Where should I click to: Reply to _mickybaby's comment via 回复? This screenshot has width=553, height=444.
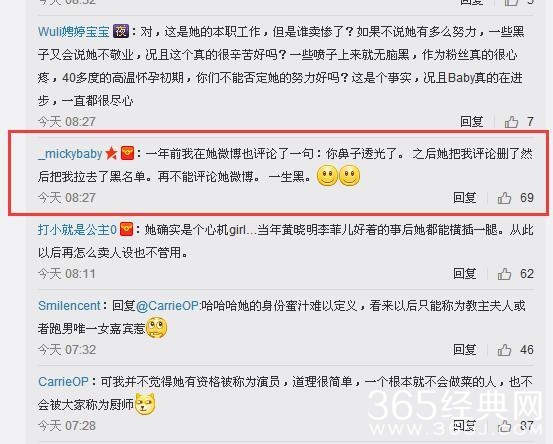[465, 197]
